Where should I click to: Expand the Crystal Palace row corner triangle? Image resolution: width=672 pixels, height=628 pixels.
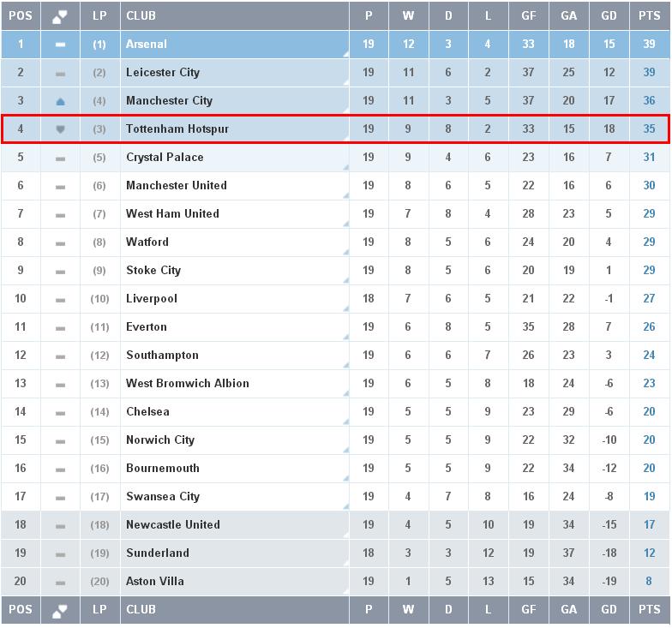coord(345,167)
